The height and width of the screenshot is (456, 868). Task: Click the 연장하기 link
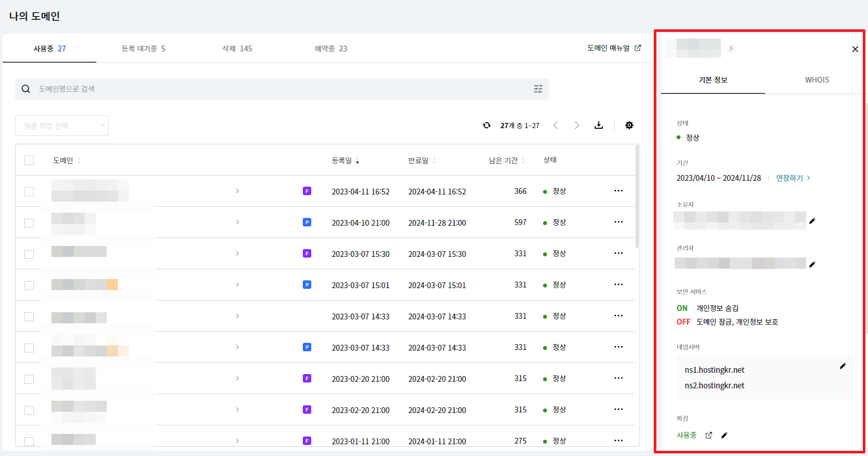[x=793, y=178]
